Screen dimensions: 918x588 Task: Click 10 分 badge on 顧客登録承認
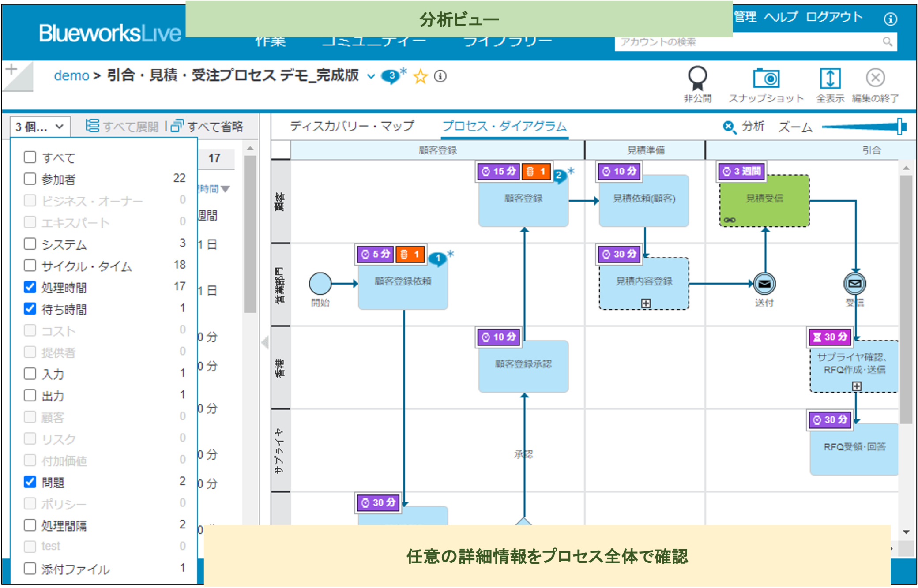point(499,337)
